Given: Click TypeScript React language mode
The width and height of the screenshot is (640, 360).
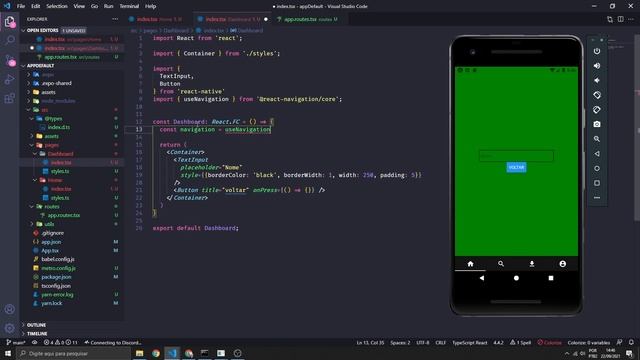Looking at the screenshot, I should pos(469,342).
